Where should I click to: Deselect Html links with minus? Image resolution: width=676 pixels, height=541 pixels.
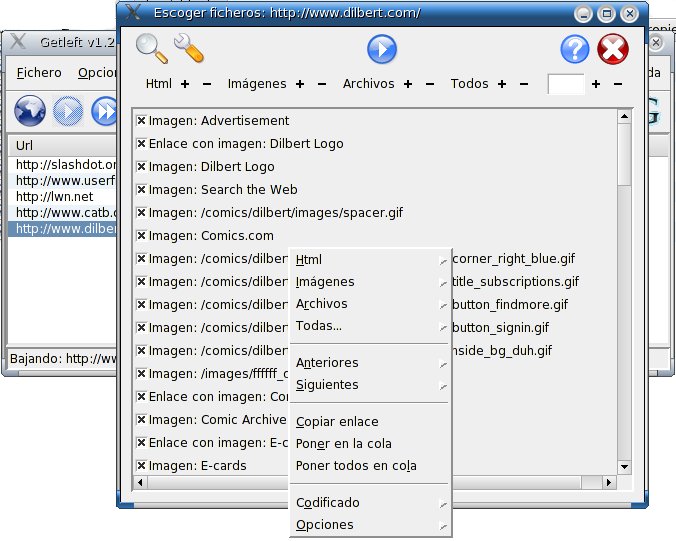[207, 84]
